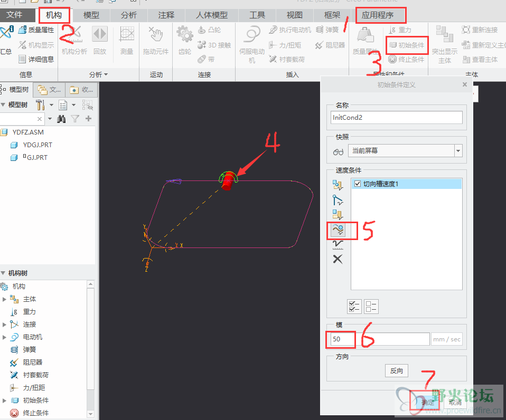Click the point velocity icon in 速度条件

coord(338,185)
